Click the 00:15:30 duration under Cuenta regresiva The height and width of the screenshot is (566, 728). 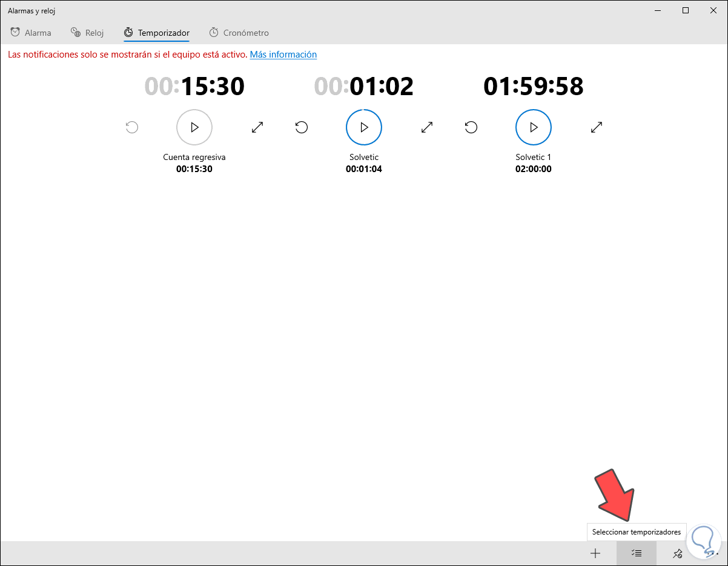coord(194,169)
